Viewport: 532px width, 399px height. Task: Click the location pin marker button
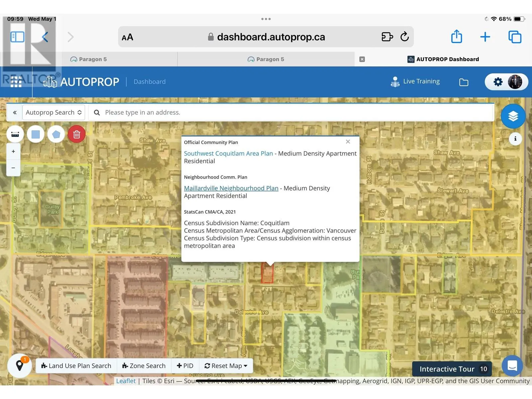tap(20, 365)
